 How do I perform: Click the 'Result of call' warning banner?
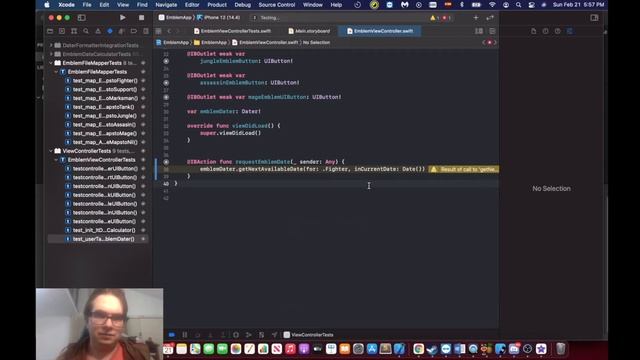coord(464,169)
